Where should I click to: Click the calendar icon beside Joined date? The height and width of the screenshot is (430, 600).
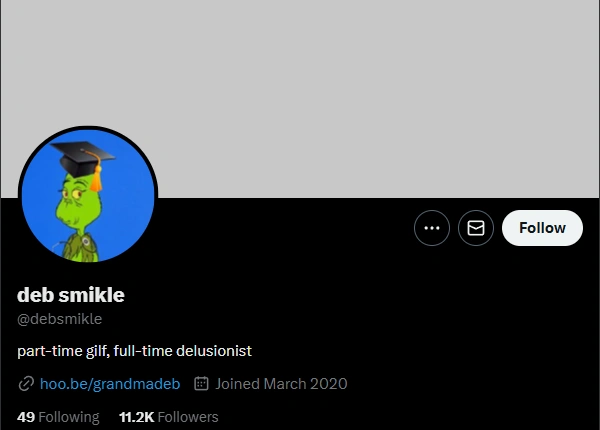(201, 383)
